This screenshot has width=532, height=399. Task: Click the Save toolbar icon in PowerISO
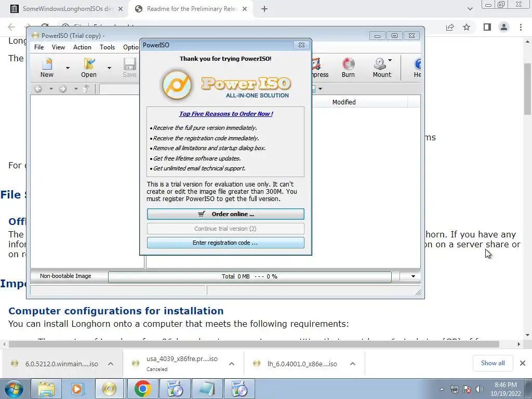(x=129, y=68)
